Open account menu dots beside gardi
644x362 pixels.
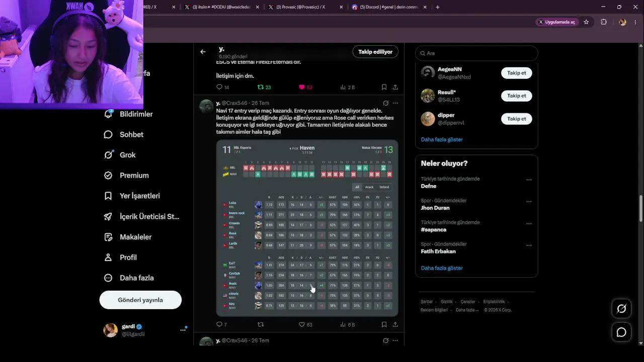[x=183, y=330]
